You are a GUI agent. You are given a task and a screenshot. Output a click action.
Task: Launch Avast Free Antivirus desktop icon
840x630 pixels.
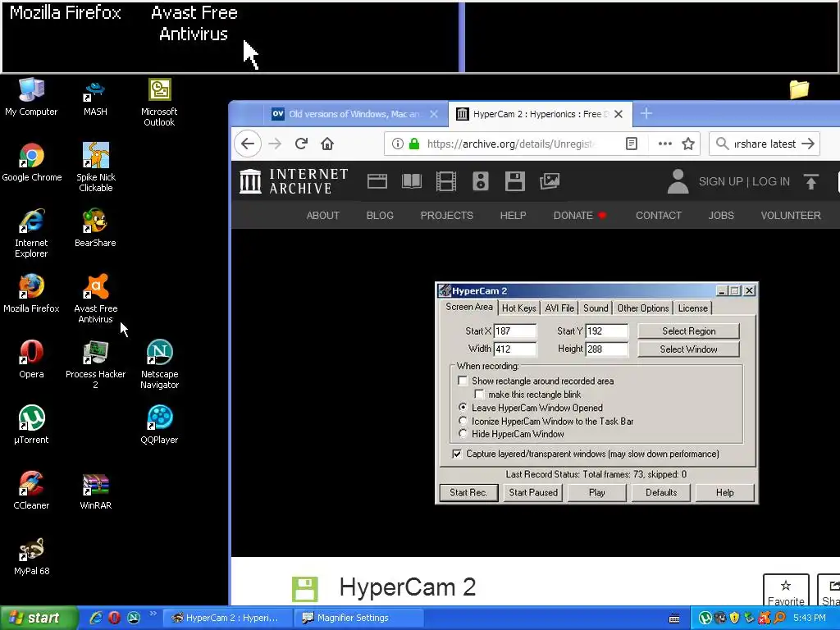[95, 299]
